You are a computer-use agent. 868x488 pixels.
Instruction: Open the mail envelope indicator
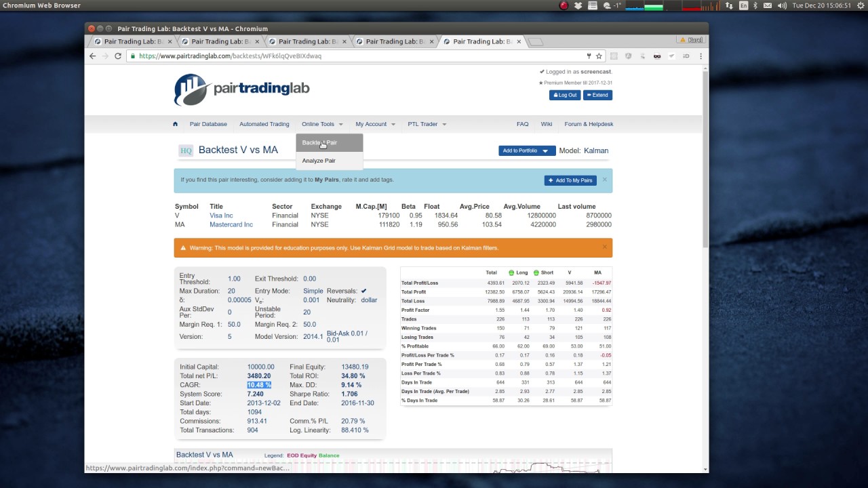(768, 5)
